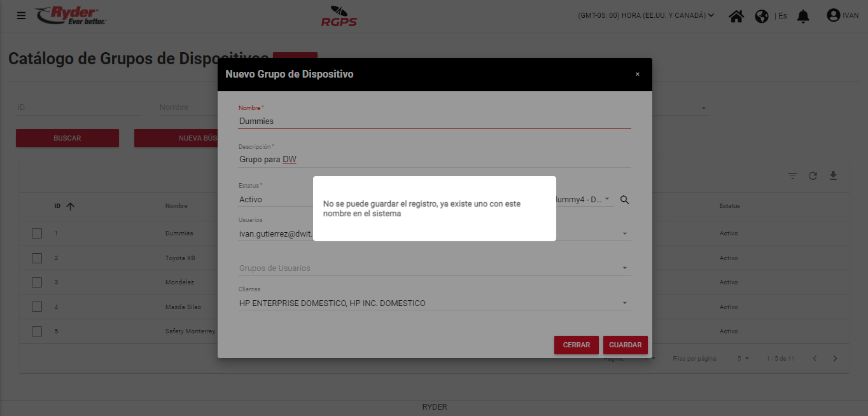Download the table data
868x416 pixels.
click(x=833, y=176)
